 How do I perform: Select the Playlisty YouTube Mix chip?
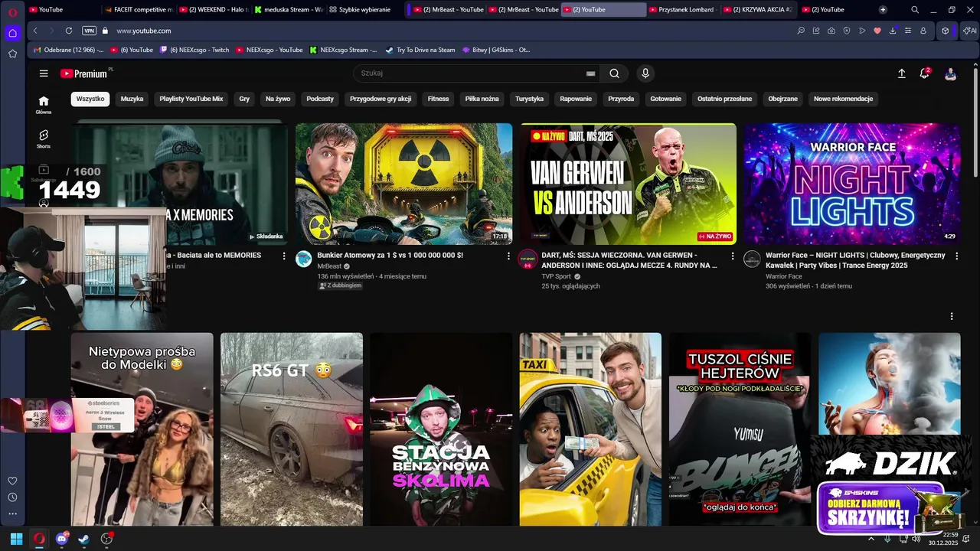pos(191,99)
